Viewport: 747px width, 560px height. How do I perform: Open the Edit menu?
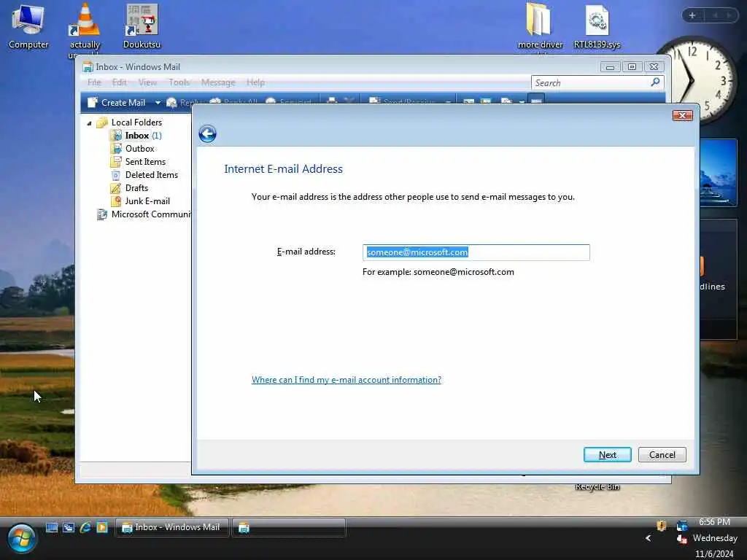pyautogui.click(x=119, y=82)
